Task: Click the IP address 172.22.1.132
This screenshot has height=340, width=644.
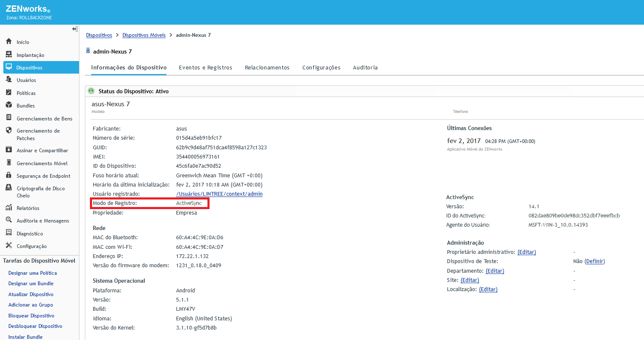Action: coord(192,256)
